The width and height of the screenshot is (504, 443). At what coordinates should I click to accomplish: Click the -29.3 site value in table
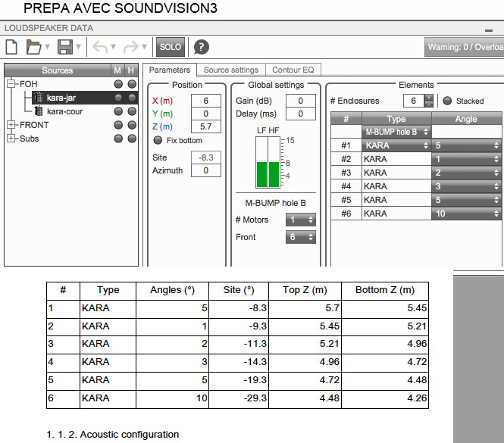(x=255, y=398)
